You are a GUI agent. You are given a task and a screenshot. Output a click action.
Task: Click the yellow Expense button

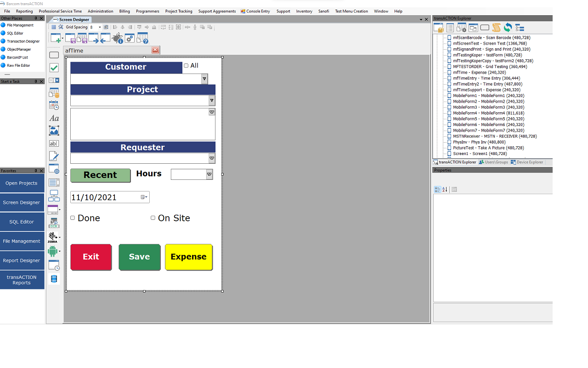point(189,257)
